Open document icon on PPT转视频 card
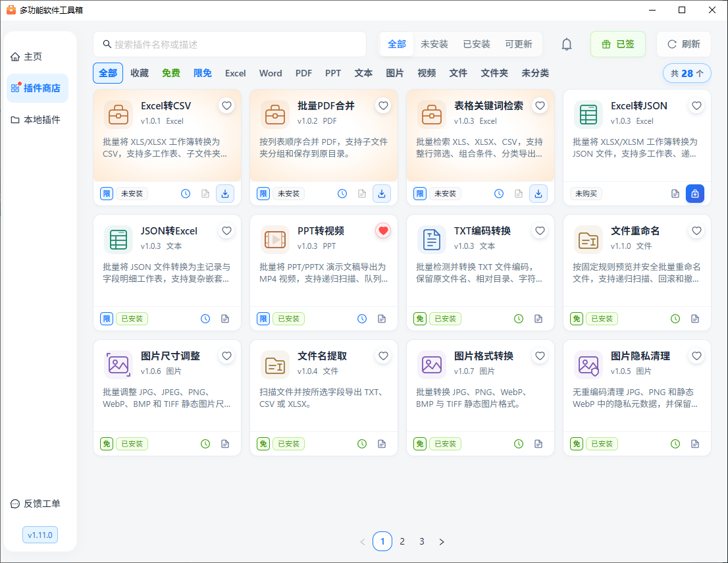This screenshot has width=728, height=563. pyautogui.click(x=382, y=319)
